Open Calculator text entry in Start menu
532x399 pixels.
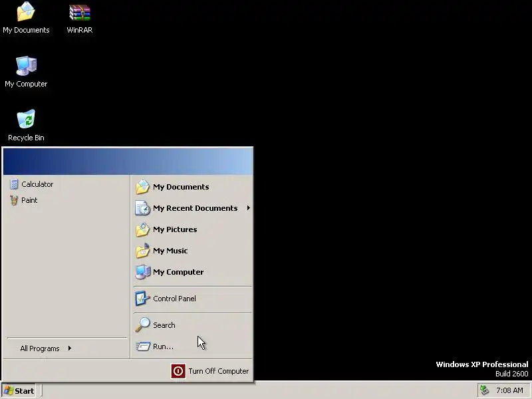(37, 184)
